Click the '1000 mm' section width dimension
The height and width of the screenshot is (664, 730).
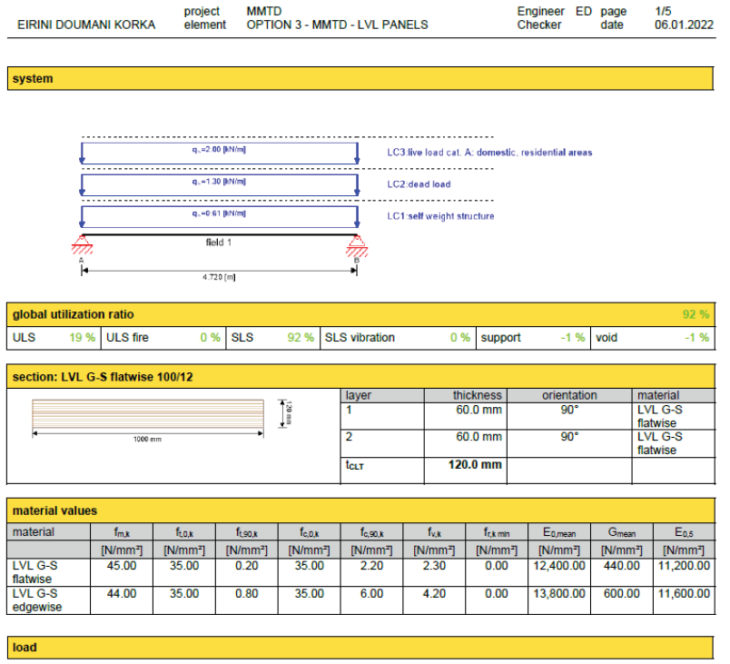coord(147,439)
